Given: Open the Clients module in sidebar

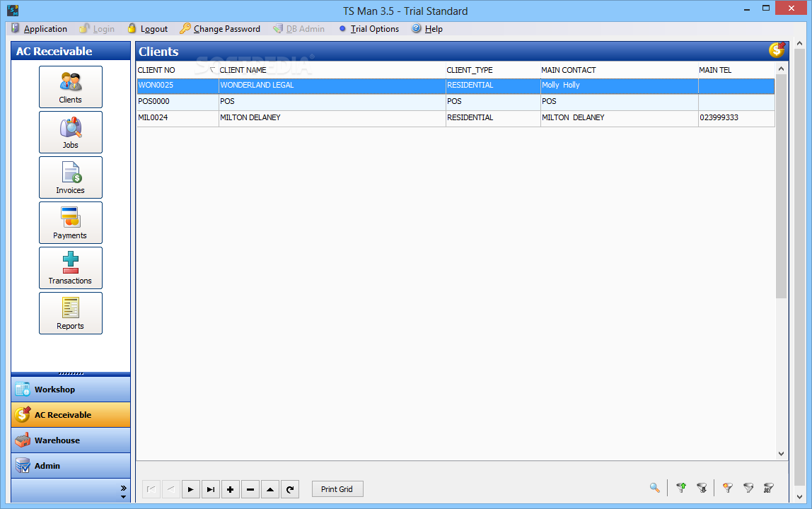Looking at the screenshot, I should click(x=71, y=87).
